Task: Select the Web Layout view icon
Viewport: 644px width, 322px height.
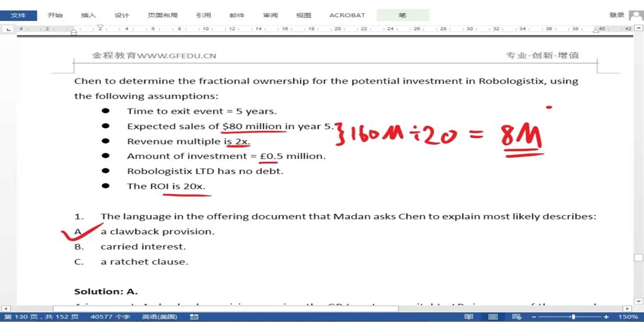Action: (x=517, y=317)
